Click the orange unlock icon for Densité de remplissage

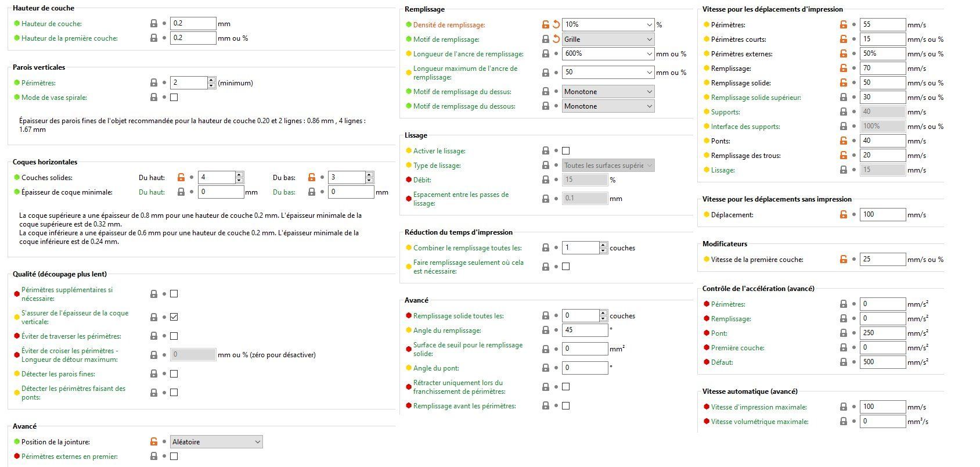[546, 24]
